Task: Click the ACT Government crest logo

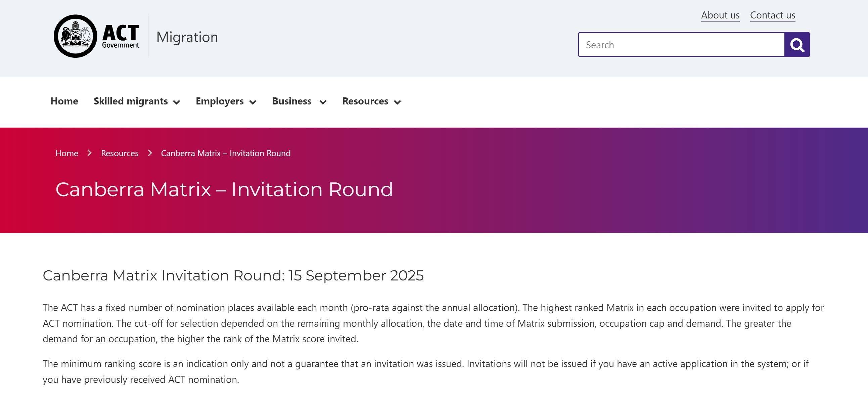Action: click(76, 36)
